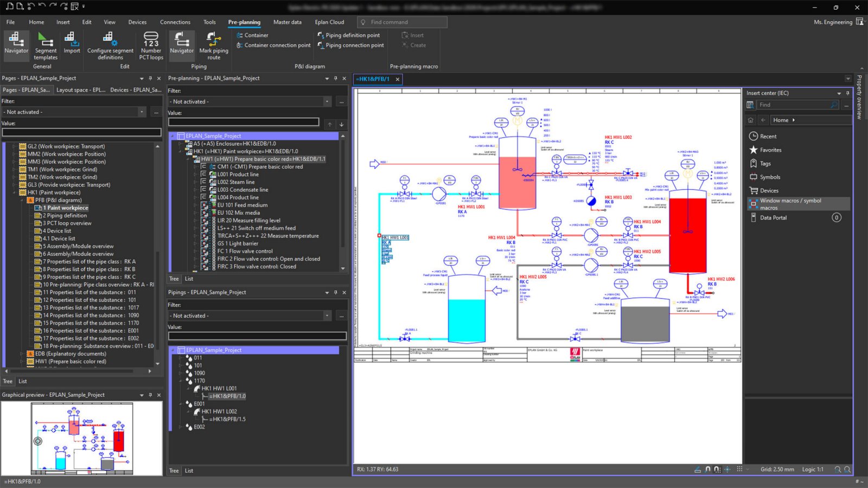The image size is (868, 488).
Task: Open the Data Portal in Insert center
Action: point(773,217)
